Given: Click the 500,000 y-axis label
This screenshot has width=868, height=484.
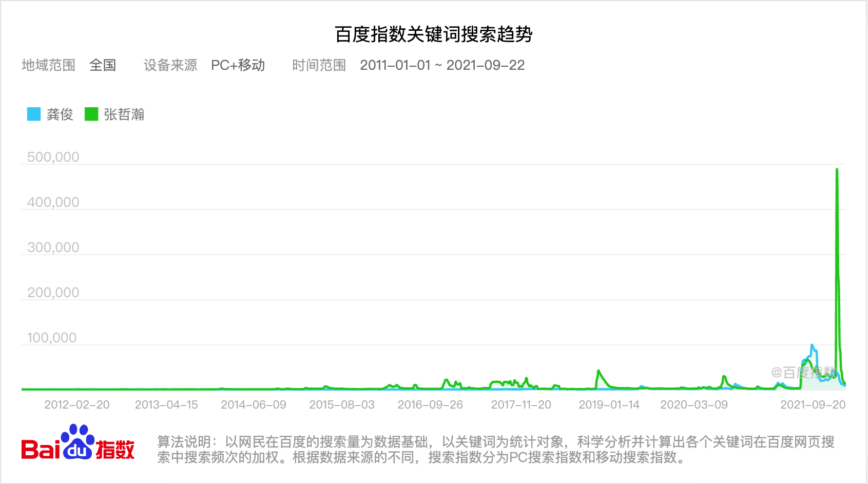Looking at the screenshot, I should 53,157.
